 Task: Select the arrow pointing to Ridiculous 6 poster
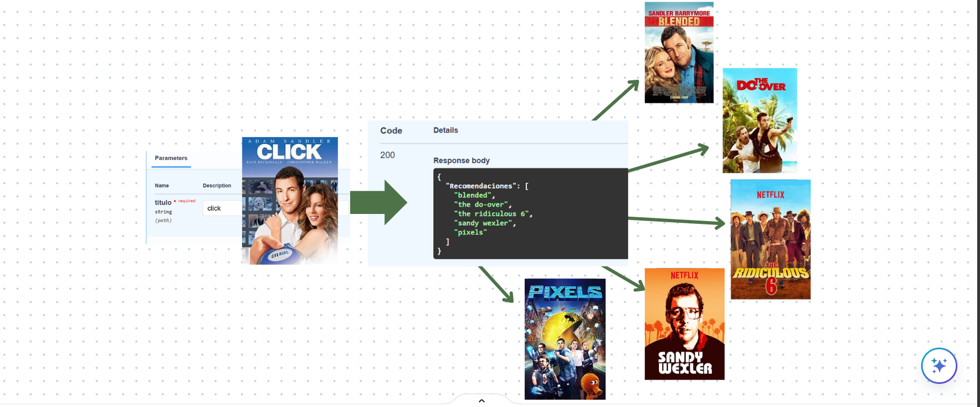click(676, 221)
